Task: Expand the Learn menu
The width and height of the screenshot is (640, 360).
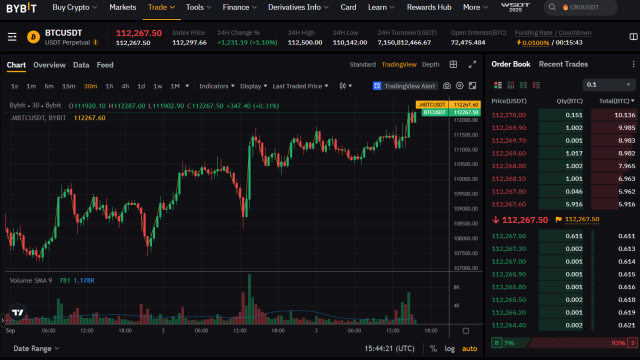Action: (381, 7)
